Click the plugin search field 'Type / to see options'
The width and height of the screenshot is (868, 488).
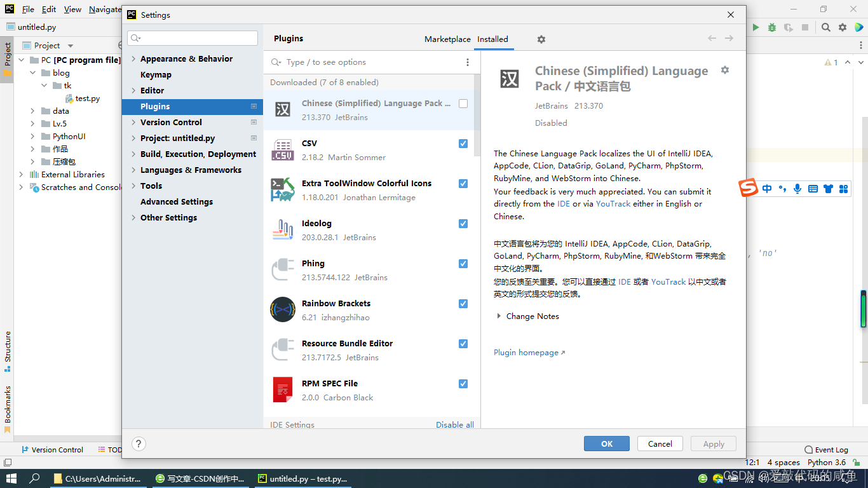click(x=365, y=62)
